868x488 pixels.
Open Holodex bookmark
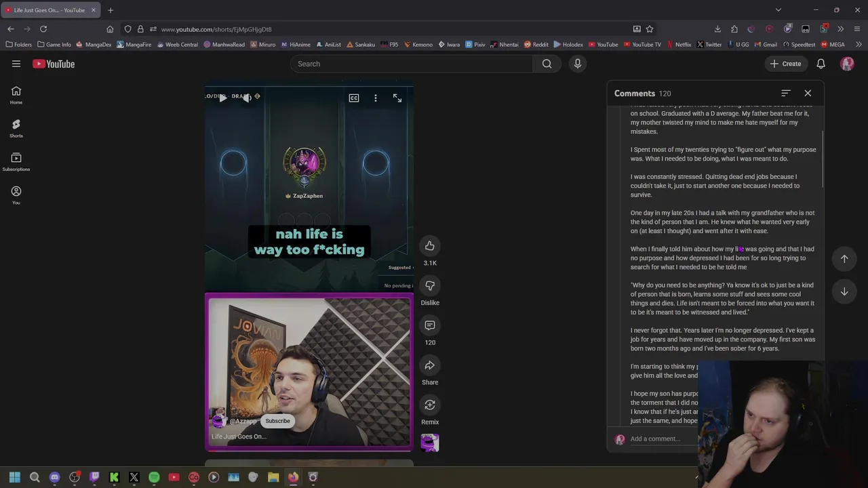coord(568,45)
